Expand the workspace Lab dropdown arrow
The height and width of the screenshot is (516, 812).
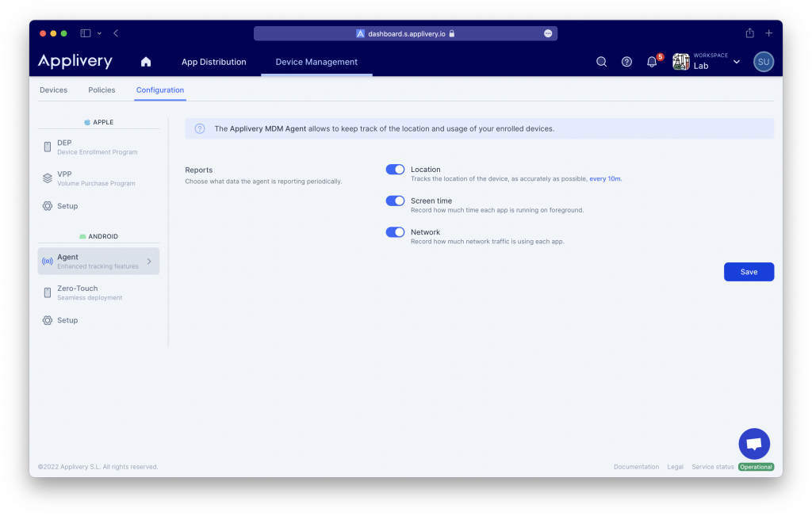(737, 62)
